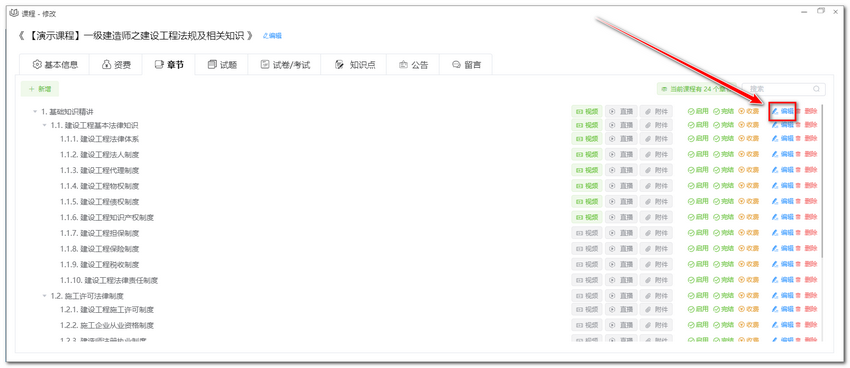The image size is (850, 368).
Task: Open 视频 for chapter 1. 基础知识精讲
Action: click(587, 111)
